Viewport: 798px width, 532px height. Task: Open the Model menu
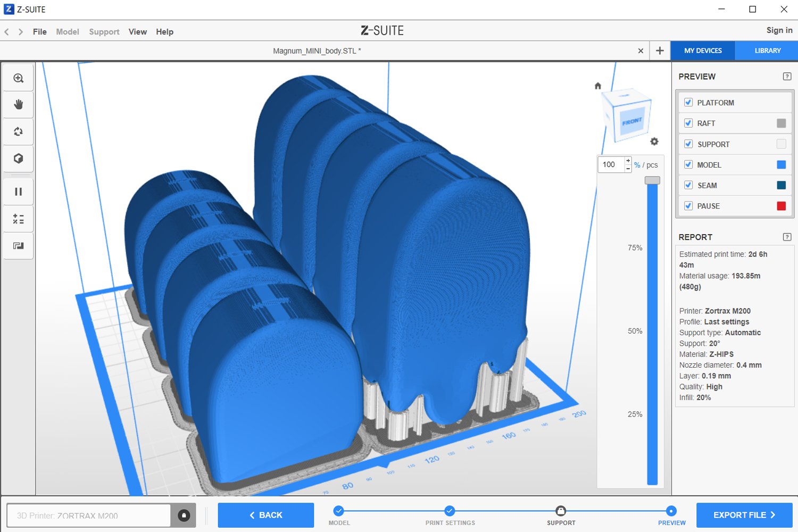coord(68,32)
